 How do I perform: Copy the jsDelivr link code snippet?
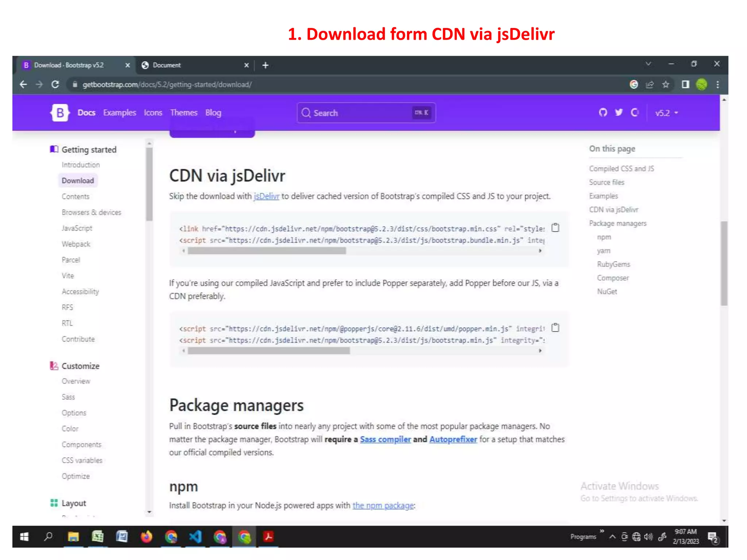(555, 228)
